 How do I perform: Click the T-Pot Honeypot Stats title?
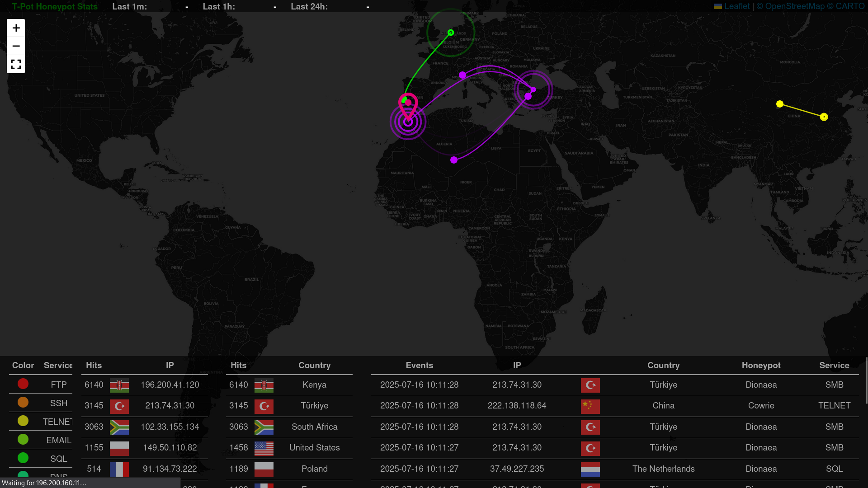point(55,7)
